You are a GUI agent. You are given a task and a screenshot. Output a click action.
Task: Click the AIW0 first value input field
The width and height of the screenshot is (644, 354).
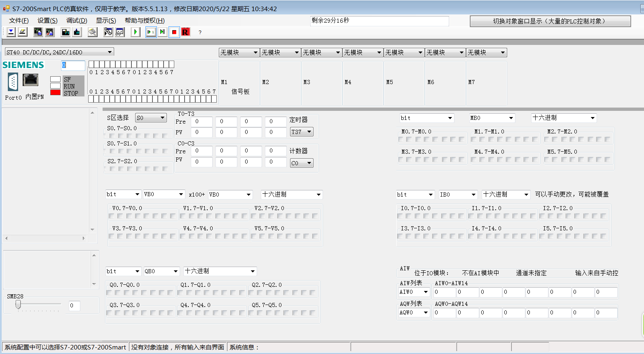[444, 292]
